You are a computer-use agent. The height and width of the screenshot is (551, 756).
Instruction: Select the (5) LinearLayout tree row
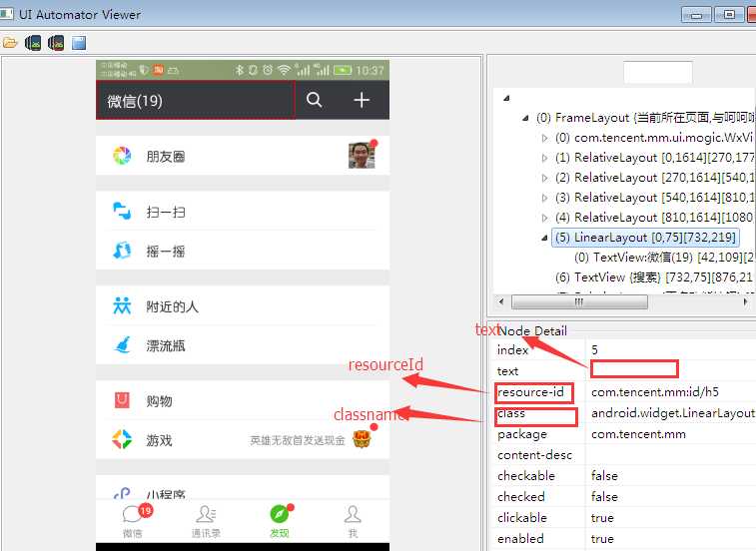[x=645, y=238]
